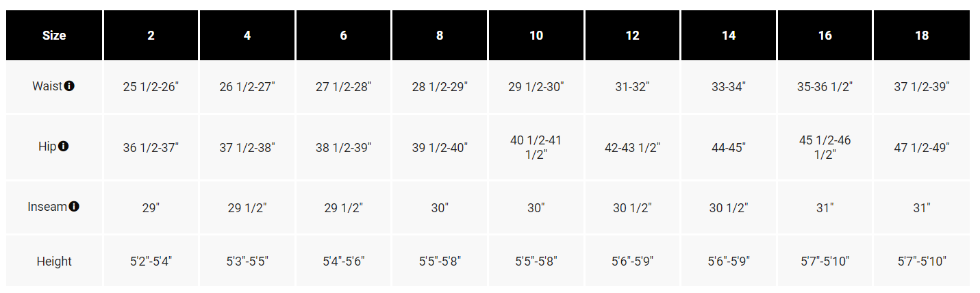Click the 5'2"-5'4" height cell
The image size is (980, 293).
tap(151, 261)
